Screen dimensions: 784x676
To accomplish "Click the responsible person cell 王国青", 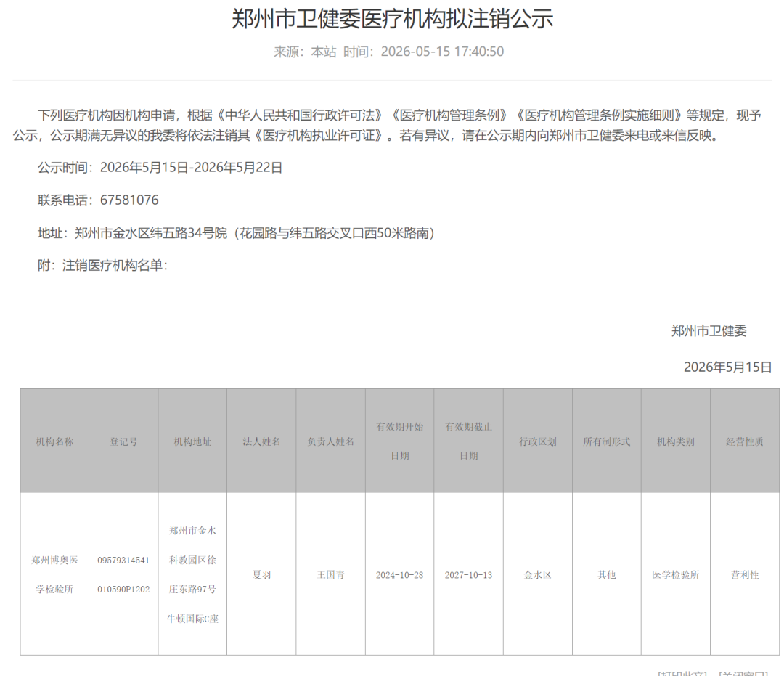I will click(x=330, y=574).
